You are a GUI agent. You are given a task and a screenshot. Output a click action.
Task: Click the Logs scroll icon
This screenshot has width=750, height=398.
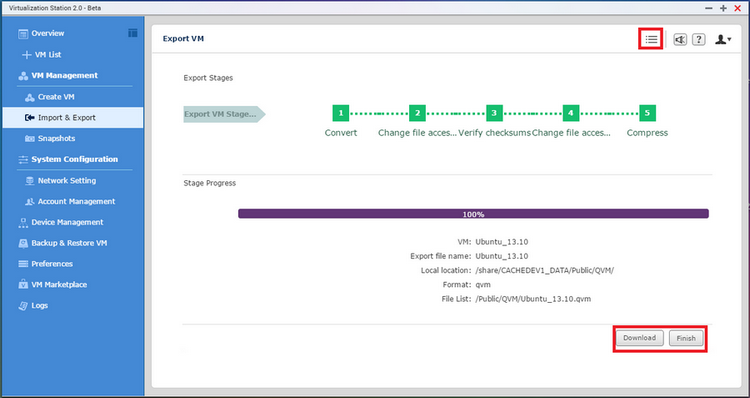(23, 306)
